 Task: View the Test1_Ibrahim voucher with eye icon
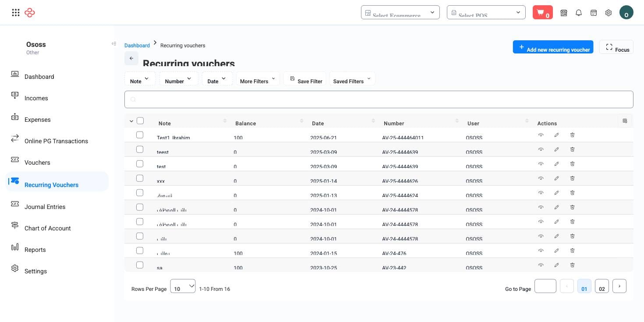(541, 135)
